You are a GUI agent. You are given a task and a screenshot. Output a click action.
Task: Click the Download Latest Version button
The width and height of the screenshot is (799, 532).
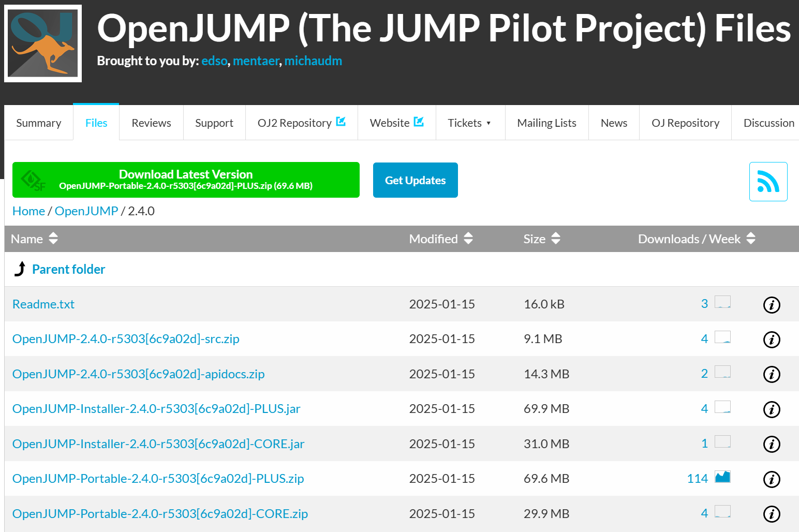(186, 180)
